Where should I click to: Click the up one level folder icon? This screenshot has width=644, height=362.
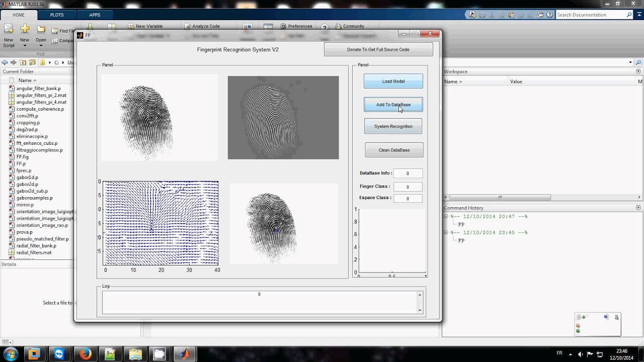pyautogui.click(x=23, y=62)
